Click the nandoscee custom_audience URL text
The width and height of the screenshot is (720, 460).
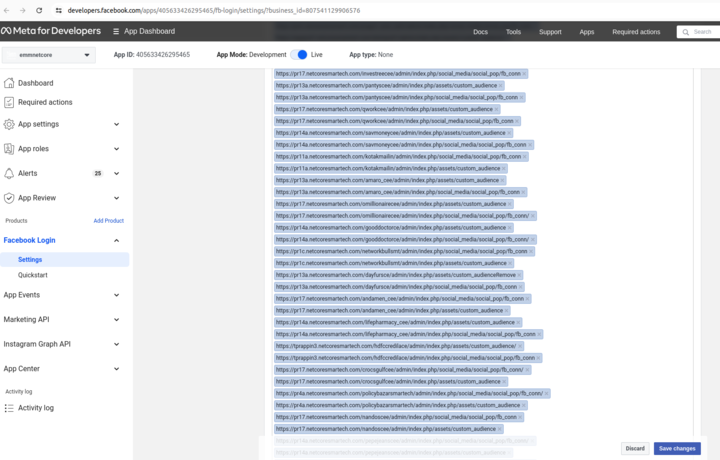click(386, 429)
